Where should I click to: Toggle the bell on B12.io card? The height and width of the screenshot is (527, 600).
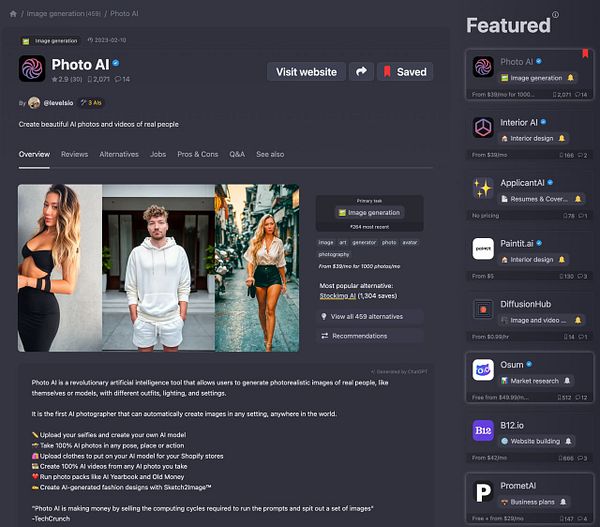coord(568,441)
